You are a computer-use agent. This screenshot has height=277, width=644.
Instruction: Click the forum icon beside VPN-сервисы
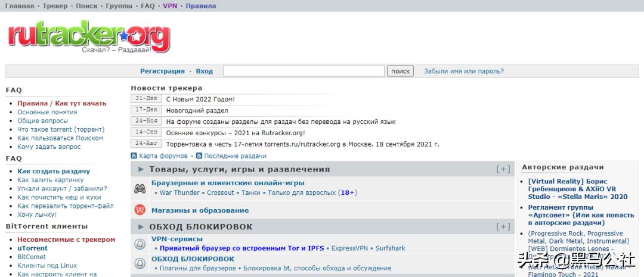pos(140,244)
